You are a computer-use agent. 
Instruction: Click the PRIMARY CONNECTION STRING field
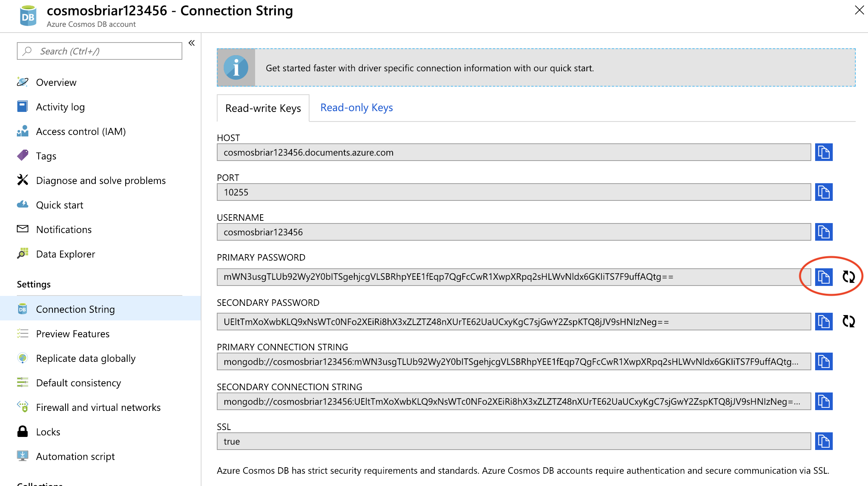click(x=514, y=361)
